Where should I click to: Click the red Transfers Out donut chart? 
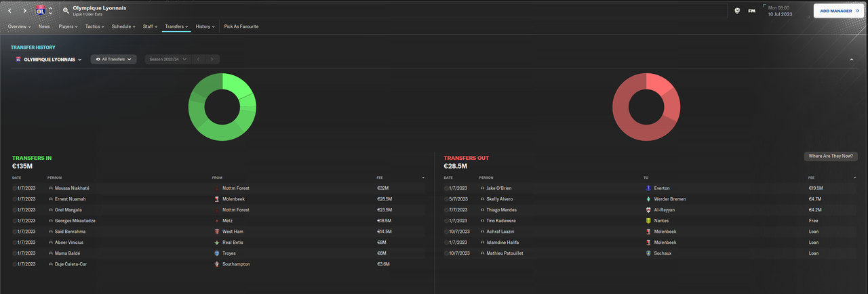pos(646,107)
